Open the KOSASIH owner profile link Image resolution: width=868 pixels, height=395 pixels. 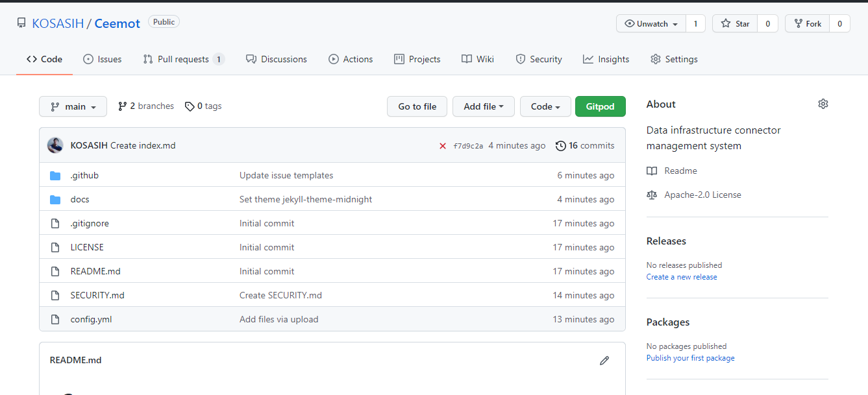point(58,23)
